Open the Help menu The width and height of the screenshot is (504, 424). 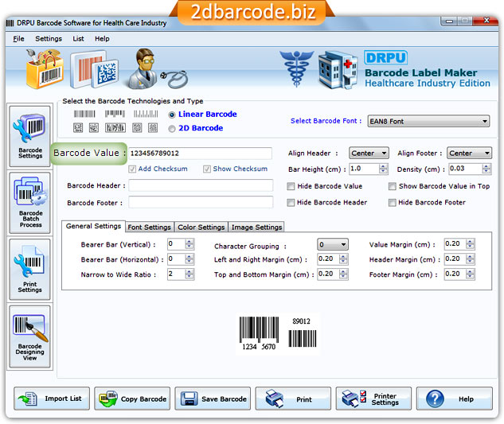102,39
